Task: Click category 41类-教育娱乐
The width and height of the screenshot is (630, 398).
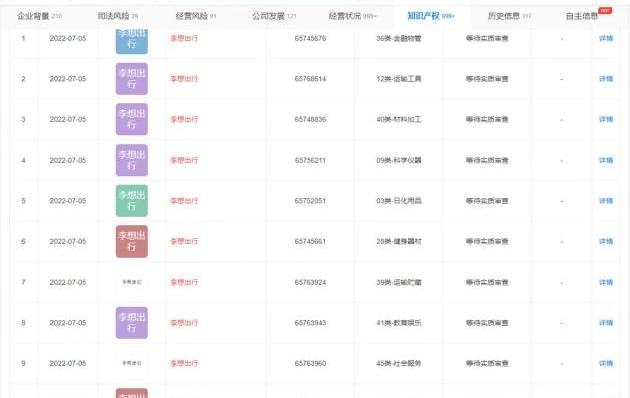Action: pyautogui.click(x=399, y=323)
